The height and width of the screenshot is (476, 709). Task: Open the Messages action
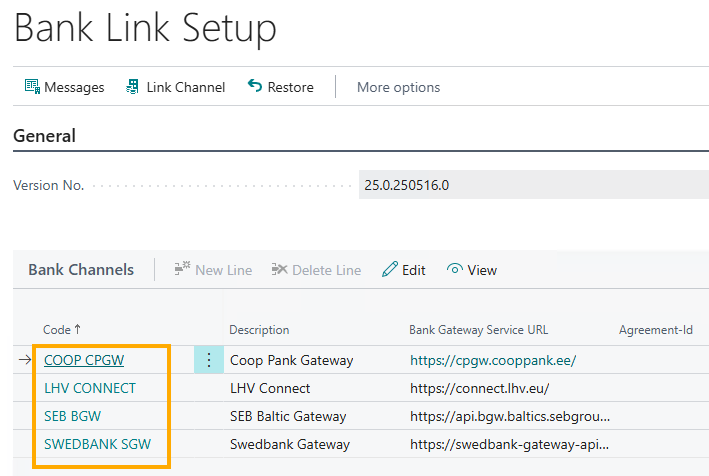click(x=65, y=87)
